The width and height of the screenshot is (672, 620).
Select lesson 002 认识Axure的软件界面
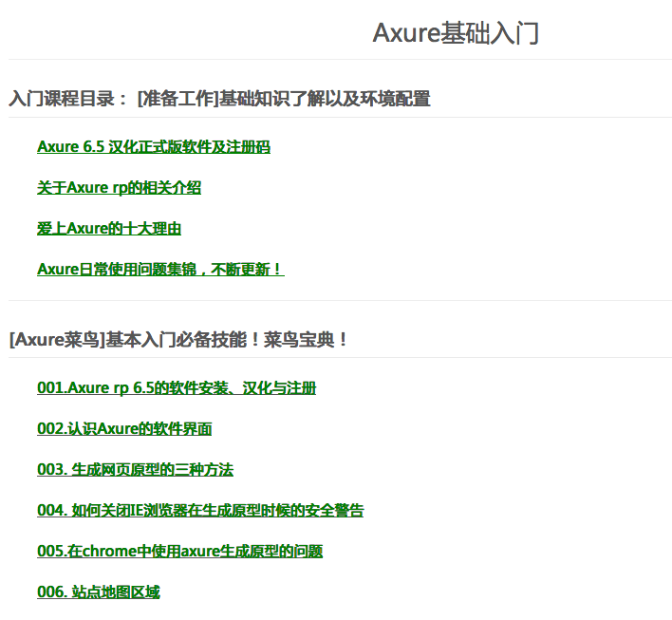pos(124,429)
